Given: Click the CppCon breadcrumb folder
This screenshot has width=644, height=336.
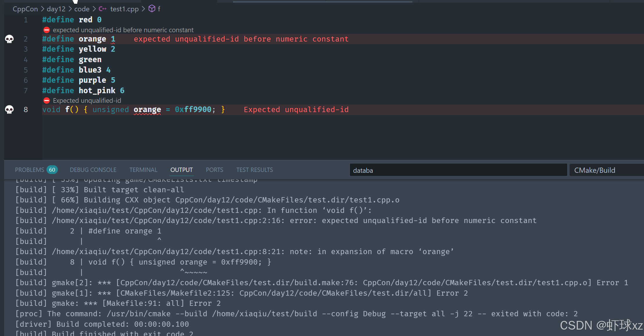Looking at the screenshot, I should pyautogui.click(x=25, y=9).
